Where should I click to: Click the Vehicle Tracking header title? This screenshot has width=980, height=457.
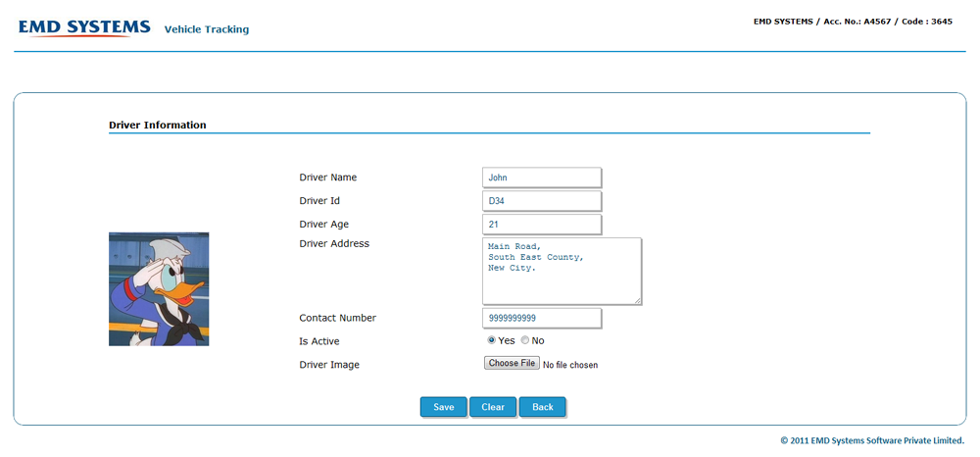(206, 29)
